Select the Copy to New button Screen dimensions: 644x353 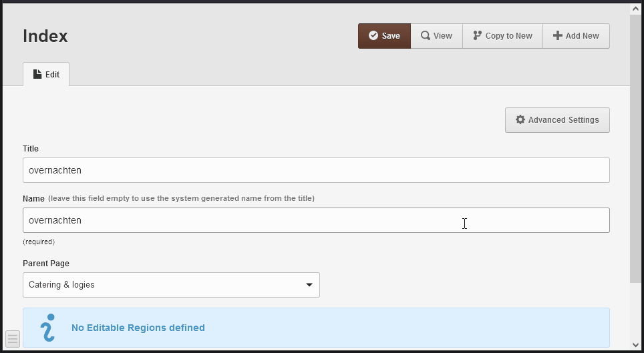[x=503, y=36]
